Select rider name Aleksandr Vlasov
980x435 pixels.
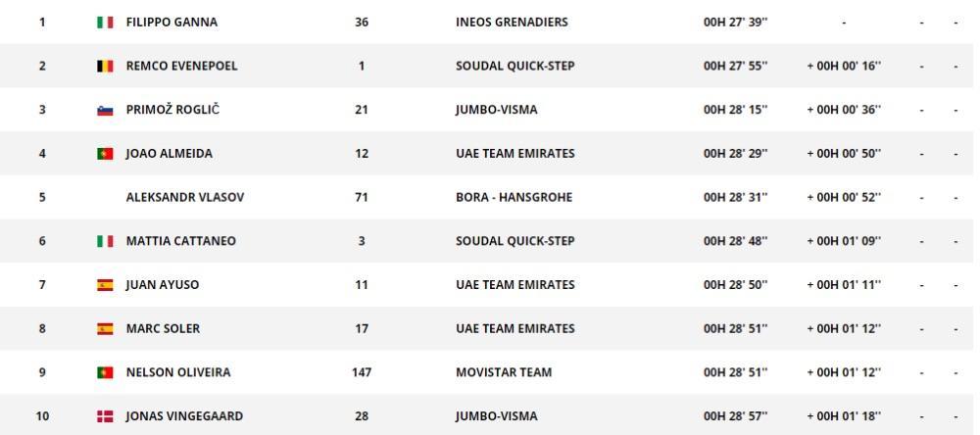(x=185, y=198)
